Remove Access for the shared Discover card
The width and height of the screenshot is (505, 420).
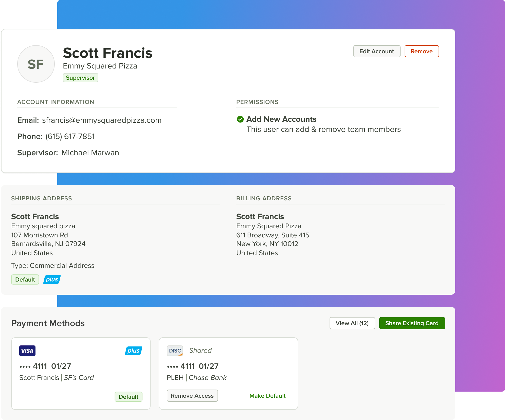pos(192,396)
